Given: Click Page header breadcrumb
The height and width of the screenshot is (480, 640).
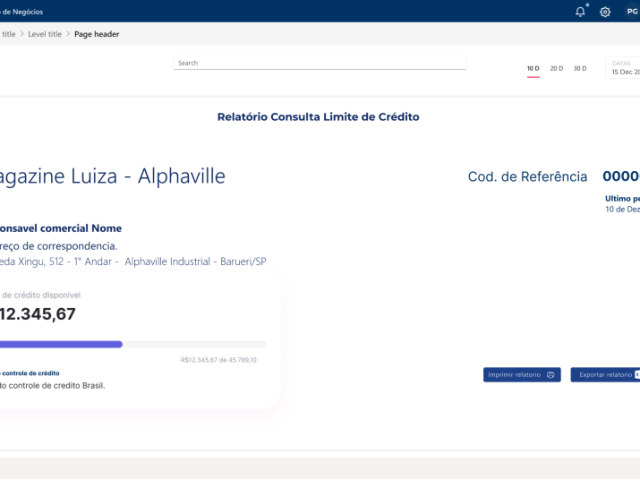Looking at the screenshot, I should point(97,34).
